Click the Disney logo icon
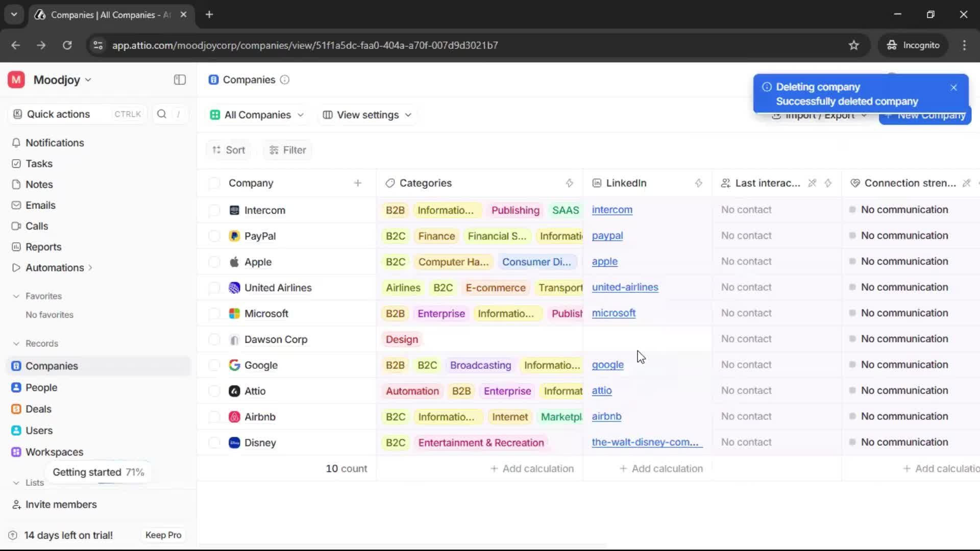Viewport: 980px width, 551px height. (234, 443)
